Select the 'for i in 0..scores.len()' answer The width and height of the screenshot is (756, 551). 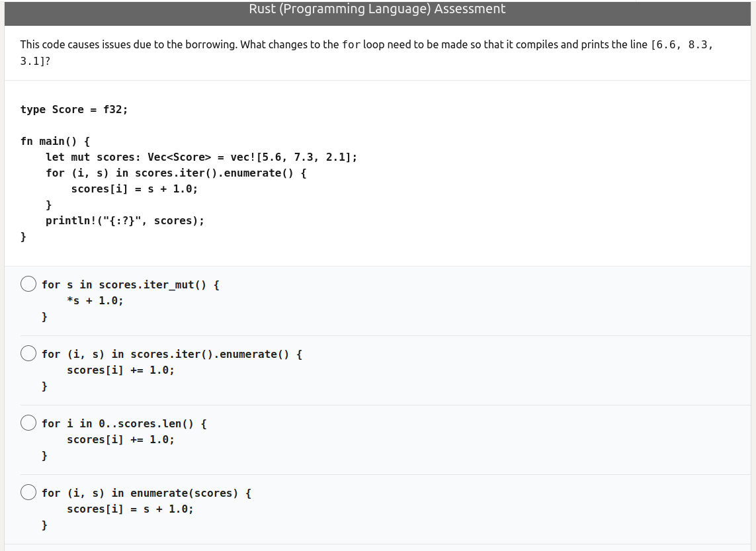(x=28, y=423)
